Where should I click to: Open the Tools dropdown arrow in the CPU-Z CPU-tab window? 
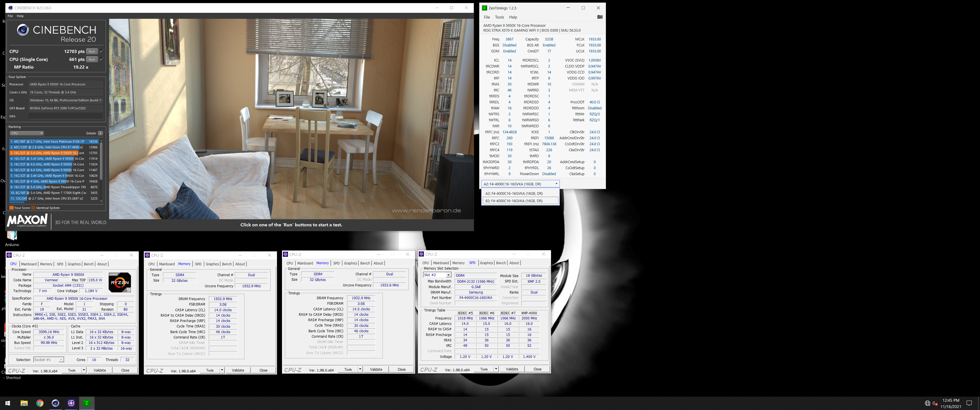(84, 370)
